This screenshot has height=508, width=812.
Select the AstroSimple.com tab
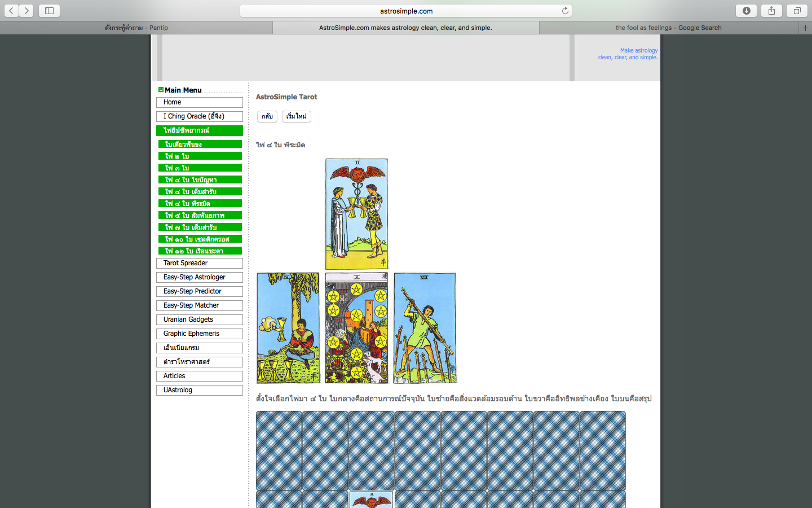[x=406, y=28]
